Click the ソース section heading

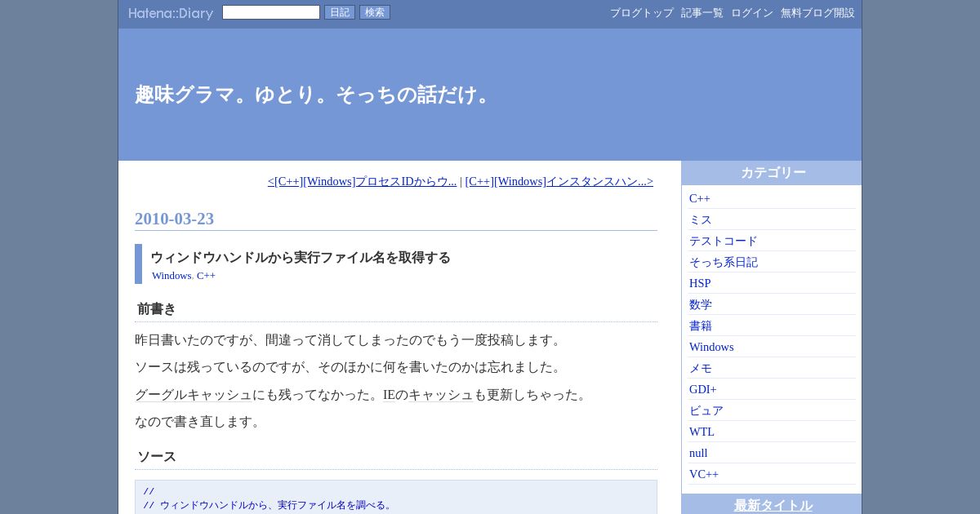pyautogui.click(x=157, y=457)
